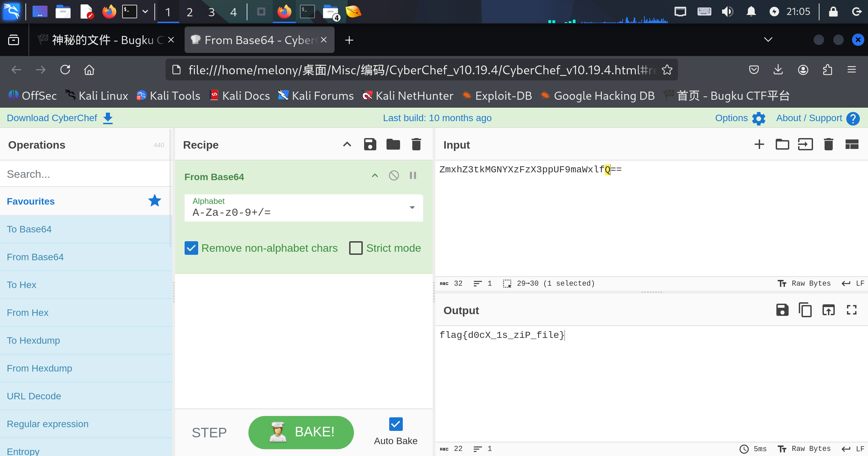868x456 pixels.
Task: Open the Alphabet dropdown
Action: point(412,208)
